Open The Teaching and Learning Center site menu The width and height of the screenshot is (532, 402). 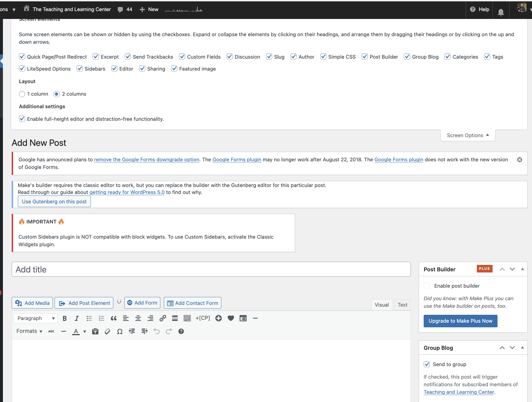click(x=67, y=9)
